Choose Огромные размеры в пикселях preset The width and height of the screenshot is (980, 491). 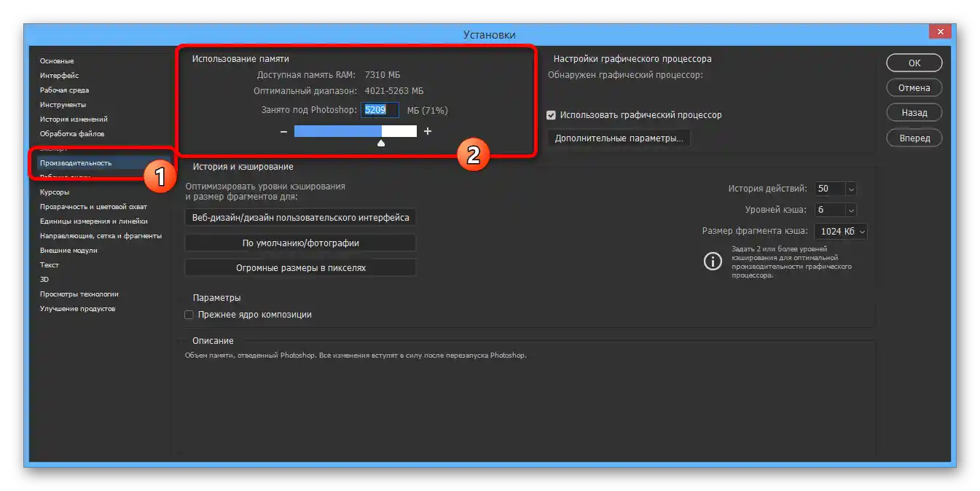tap(300, 268)
